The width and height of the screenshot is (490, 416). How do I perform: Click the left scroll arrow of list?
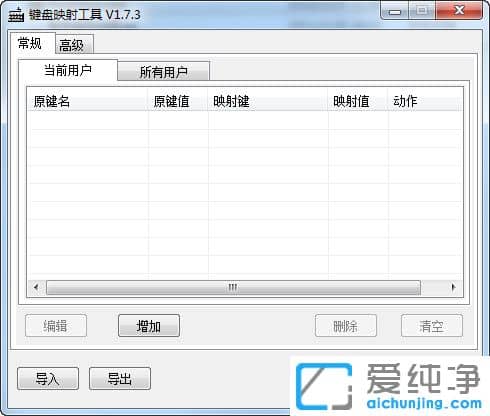36,287
